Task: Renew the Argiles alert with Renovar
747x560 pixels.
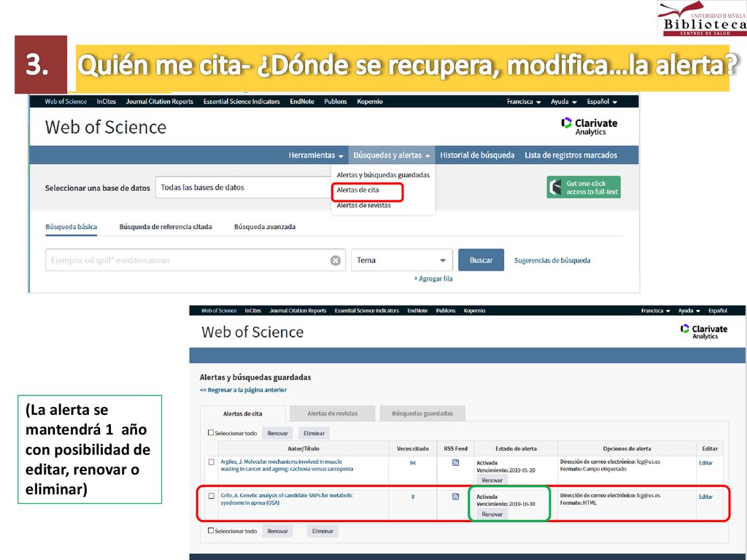Action: [x=492, y=480]
